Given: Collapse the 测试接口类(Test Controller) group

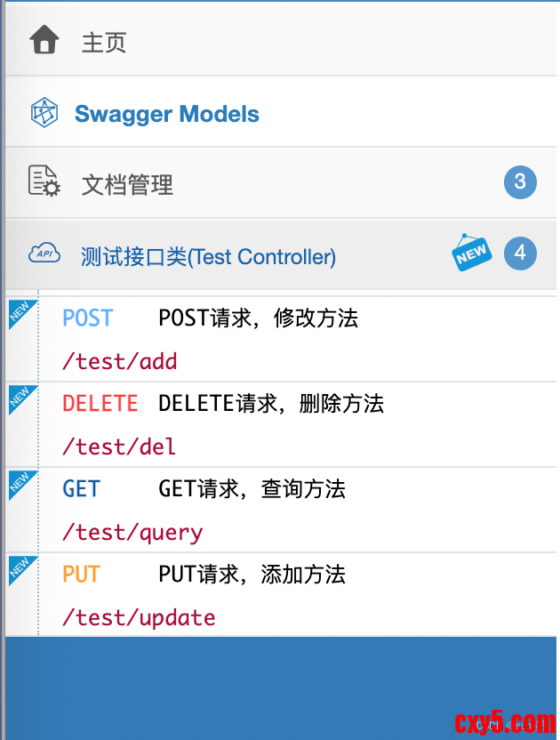Looking at the screenshot, I should coord(281,253).
